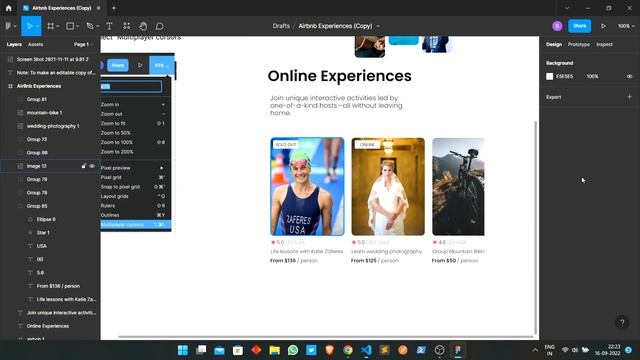The width and height of the screenshot is (640, 360).
Task: Select the Rectangle shape tool
Action: (x=70, y=26)
